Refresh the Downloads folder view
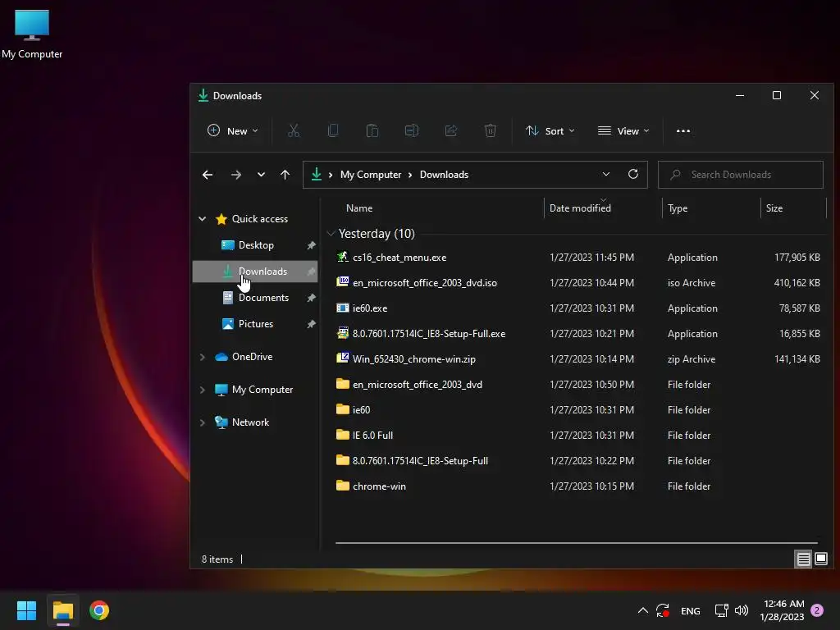Image resolution: width=840 pixels, height=630 pixels. point(633,174)
